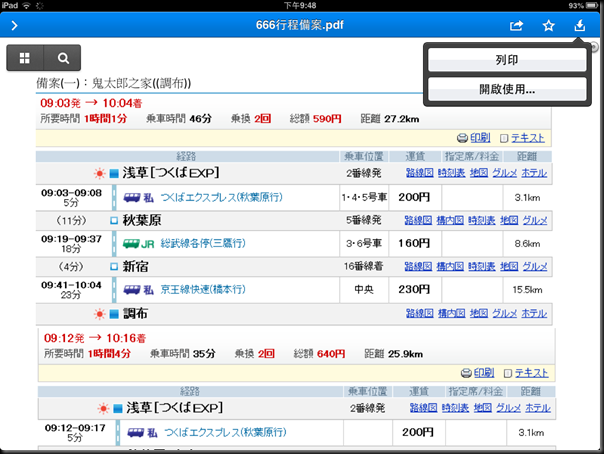Viewport: 604px width, 454px height.
Task: Click つくばエクスプレス(秋葉原行) at 09:03
Action: [x=221, y=198]
